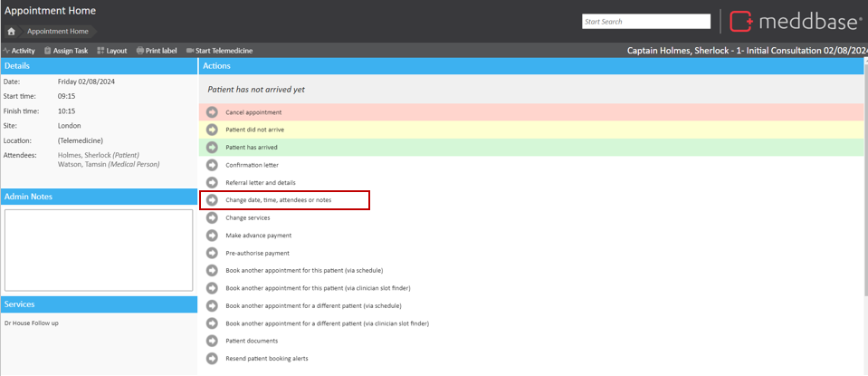Open Referral letter and details

coord(262,182)
